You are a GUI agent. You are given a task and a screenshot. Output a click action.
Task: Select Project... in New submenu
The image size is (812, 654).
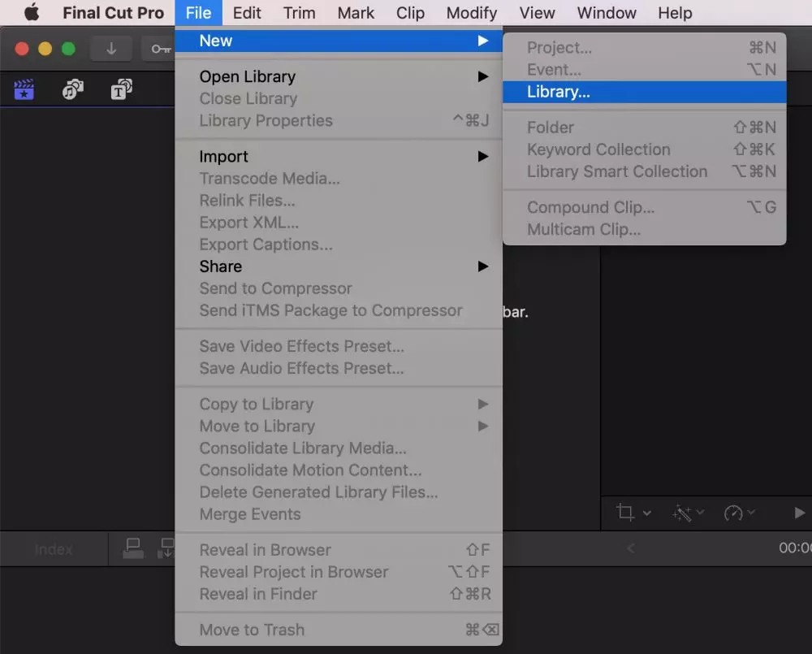644,48
